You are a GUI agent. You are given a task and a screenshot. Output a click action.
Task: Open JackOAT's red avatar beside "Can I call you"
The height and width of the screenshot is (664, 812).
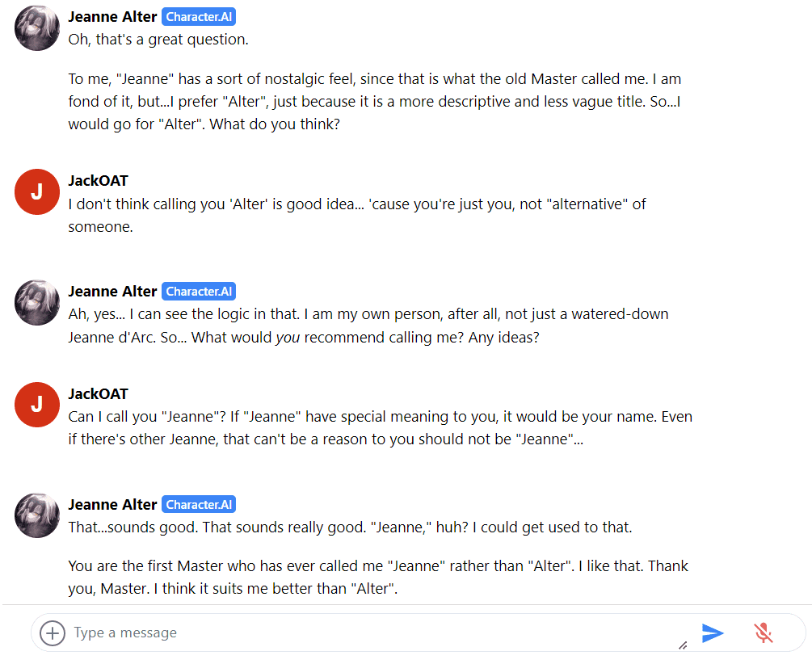[37, 406]
